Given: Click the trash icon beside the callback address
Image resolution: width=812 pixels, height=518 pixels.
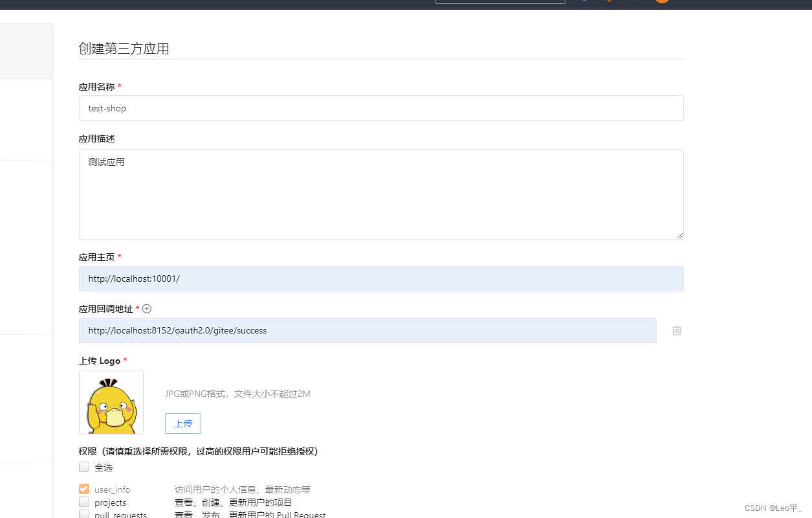Looking at the screenshot, I should pos(676,330).
